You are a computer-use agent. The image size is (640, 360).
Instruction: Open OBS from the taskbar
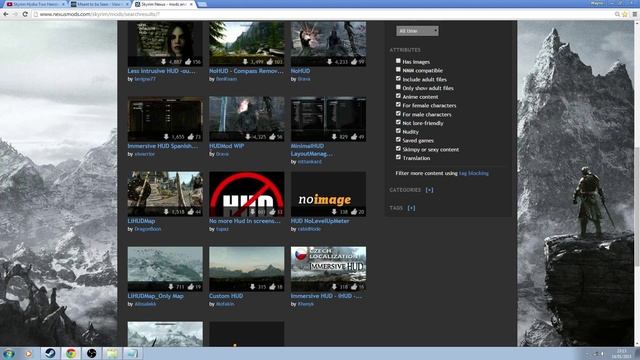pyautogui.click(x=91, y=353)
